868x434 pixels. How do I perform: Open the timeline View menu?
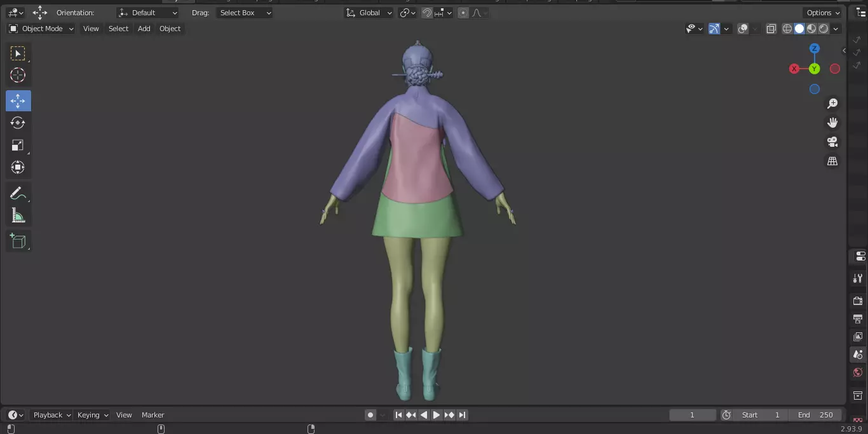pyautogui.click(x=124, y=415)
